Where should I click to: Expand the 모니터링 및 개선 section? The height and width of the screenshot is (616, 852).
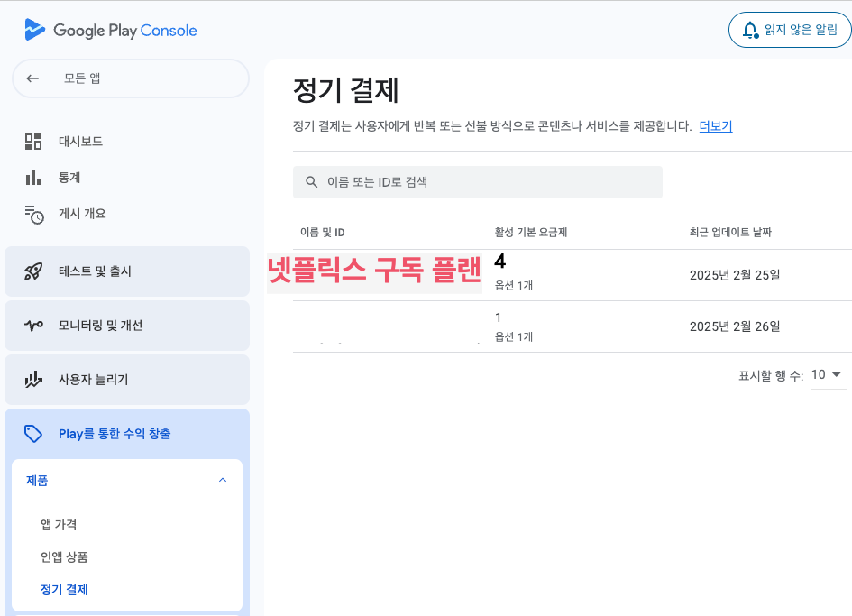127,326
